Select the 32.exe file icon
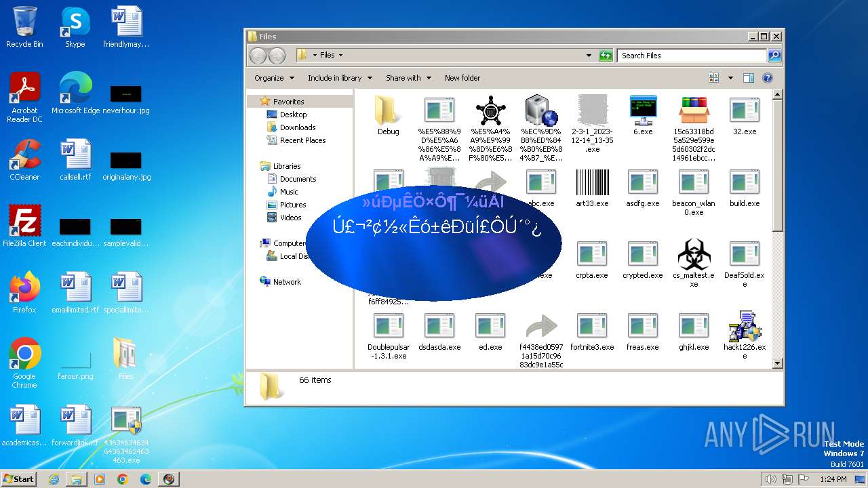Screen dimensions: 868x488 [x=745, y=115]
